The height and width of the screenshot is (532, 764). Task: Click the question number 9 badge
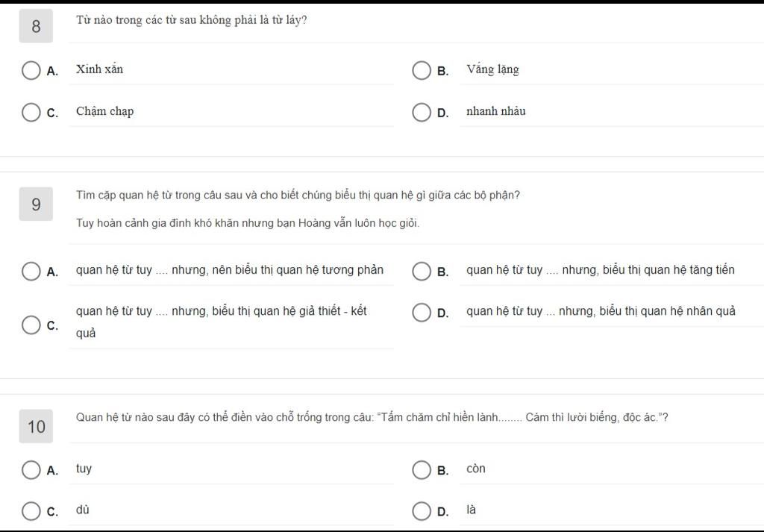point(36,204)
